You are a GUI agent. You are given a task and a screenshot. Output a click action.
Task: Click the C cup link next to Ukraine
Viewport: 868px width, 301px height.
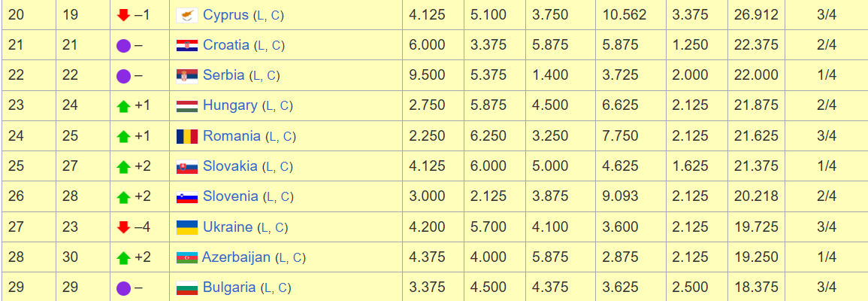[x=278, y=227]
